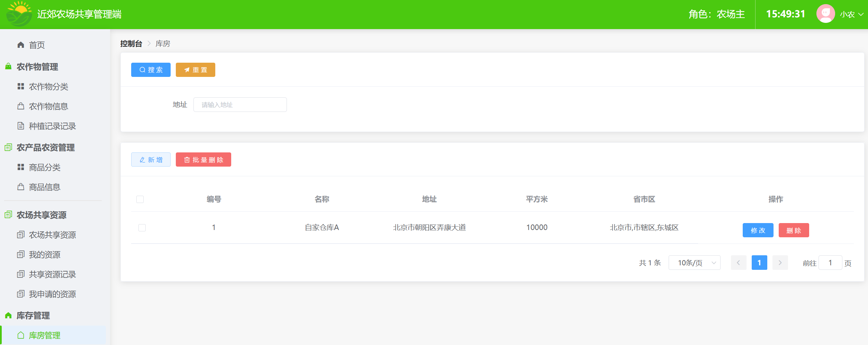
Task: Click the 10000 square meters cell
Action: click(537, 228)
